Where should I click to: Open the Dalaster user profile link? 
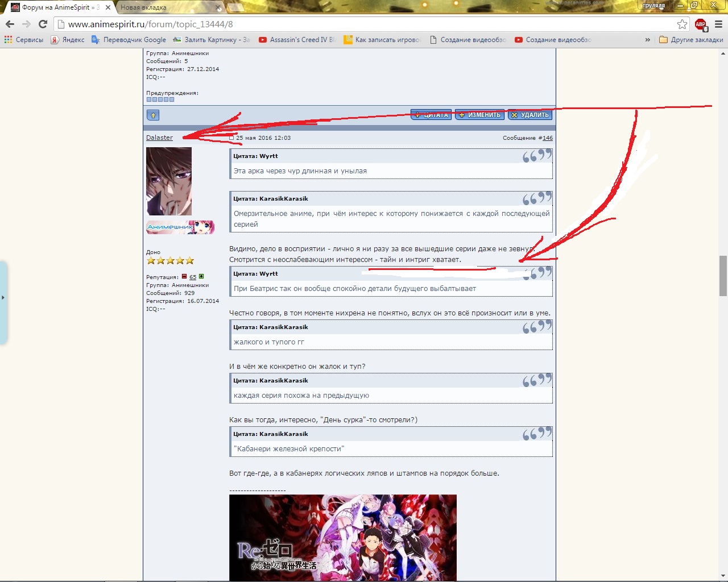click(x=159, y=138)
